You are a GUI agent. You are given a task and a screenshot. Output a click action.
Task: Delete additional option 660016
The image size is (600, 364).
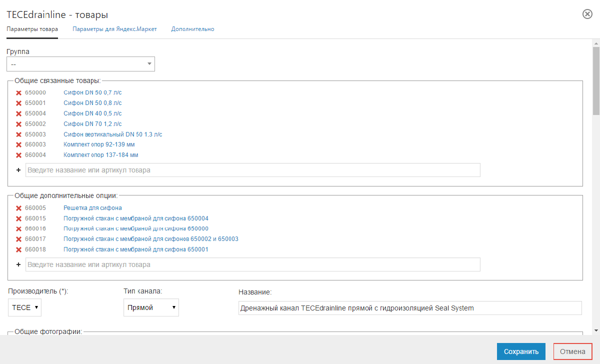point(18,228)
